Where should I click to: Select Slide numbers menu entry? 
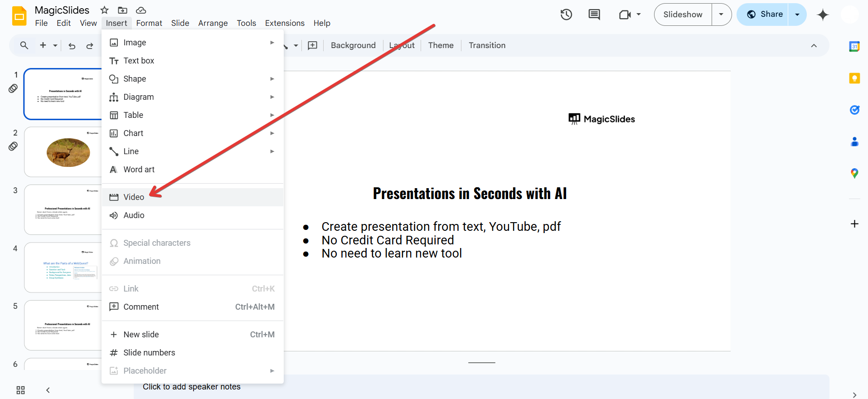coord(193,353)
